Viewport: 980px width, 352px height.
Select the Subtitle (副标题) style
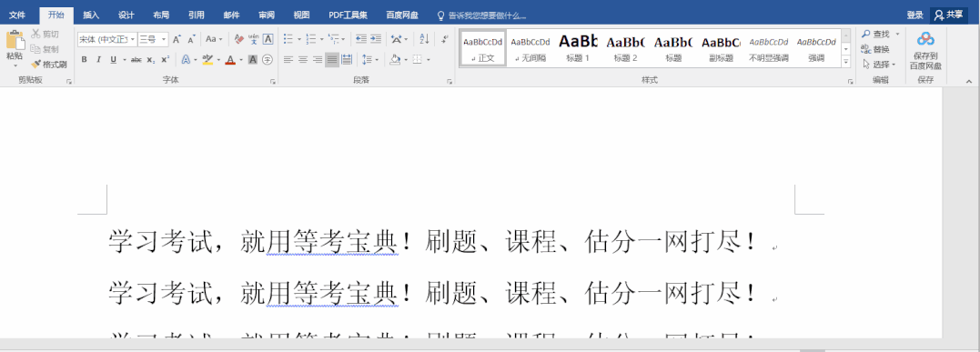[x=721, y=48]
